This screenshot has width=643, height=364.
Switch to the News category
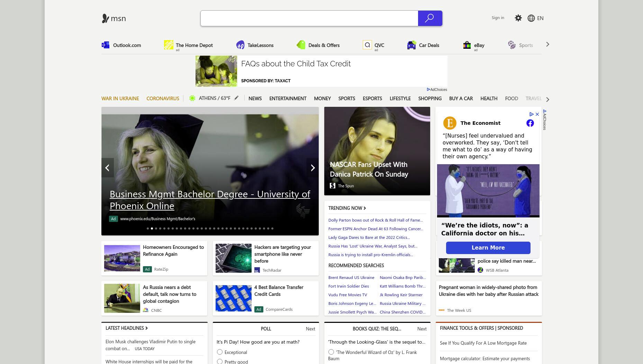tap(255, 99)
